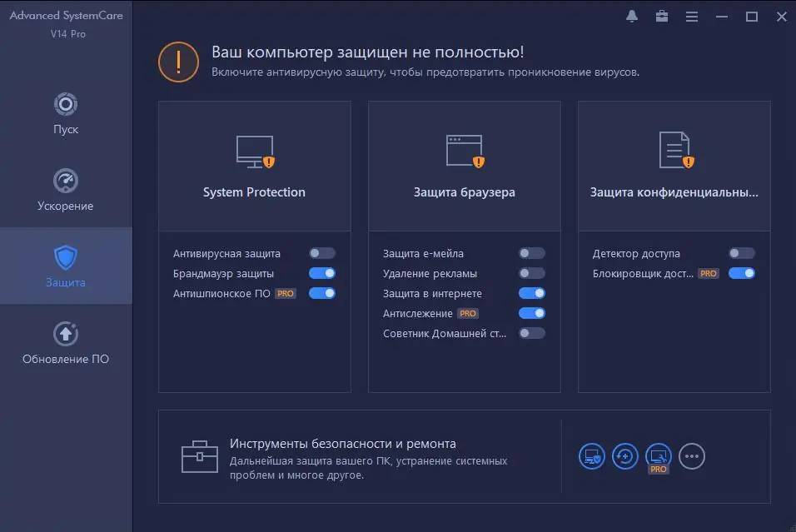Click the briefcase illustration in the tools panel

[199, 456]
